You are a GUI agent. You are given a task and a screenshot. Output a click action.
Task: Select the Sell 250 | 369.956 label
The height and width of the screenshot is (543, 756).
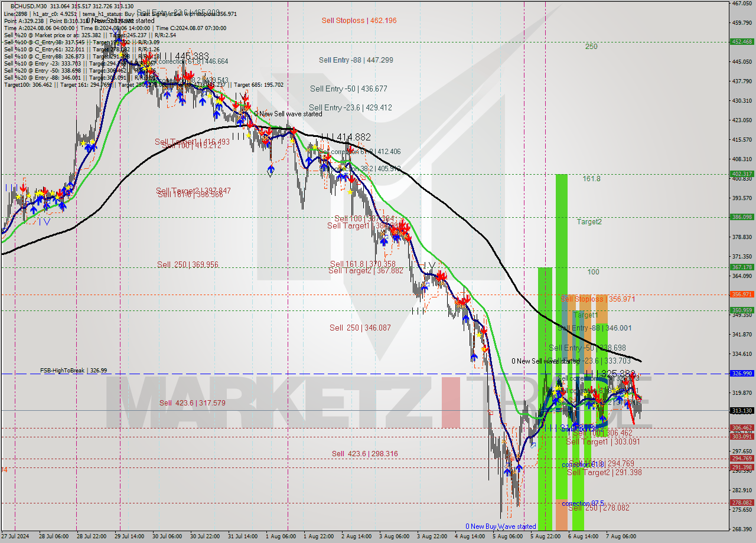pyautogui.click(x=188, y=265)
